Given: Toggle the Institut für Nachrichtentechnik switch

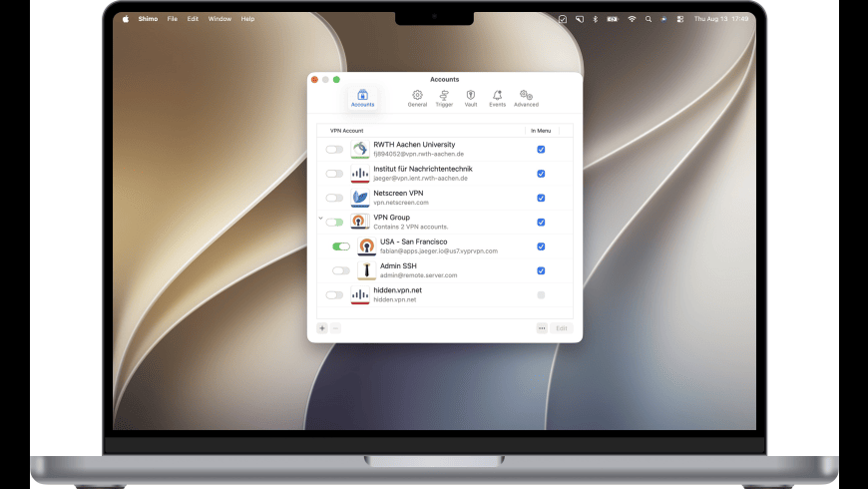Looking at the screenshot, I should (x=334, y=174).
